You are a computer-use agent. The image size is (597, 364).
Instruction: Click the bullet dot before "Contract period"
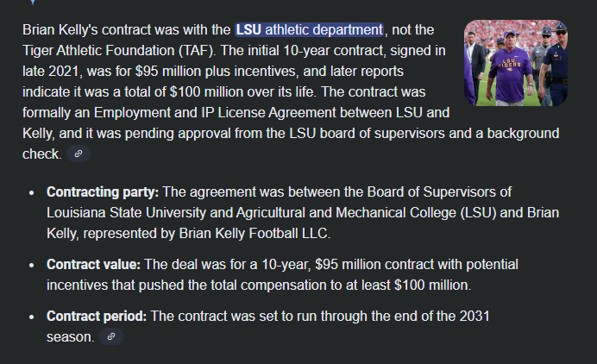[31, 317]
